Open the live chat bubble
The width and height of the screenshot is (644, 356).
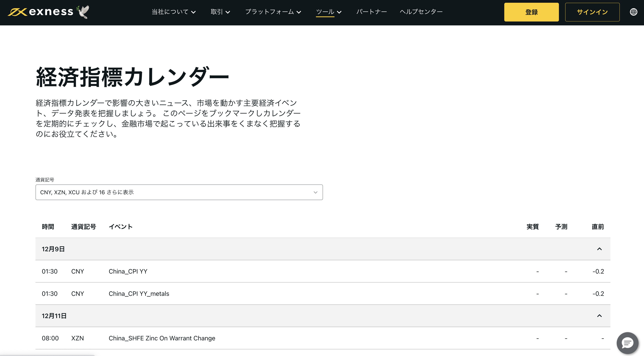pyautogui.click(x=627, y=343)
